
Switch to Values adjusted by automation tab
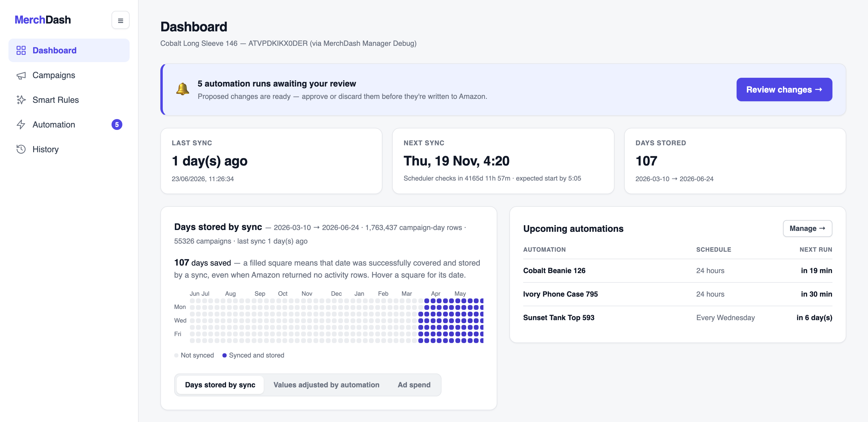pyautogui.click(x=326, y=385)
